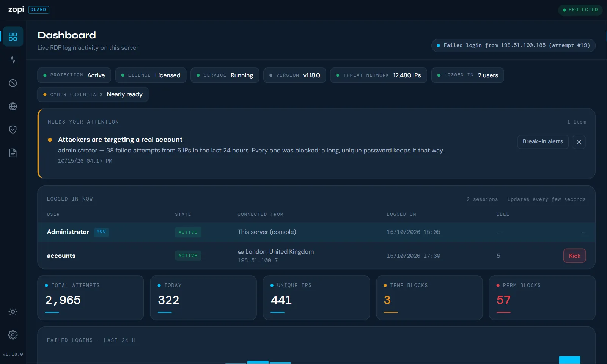Click the Logged In 2 users chip

click(x=467, y=75)
